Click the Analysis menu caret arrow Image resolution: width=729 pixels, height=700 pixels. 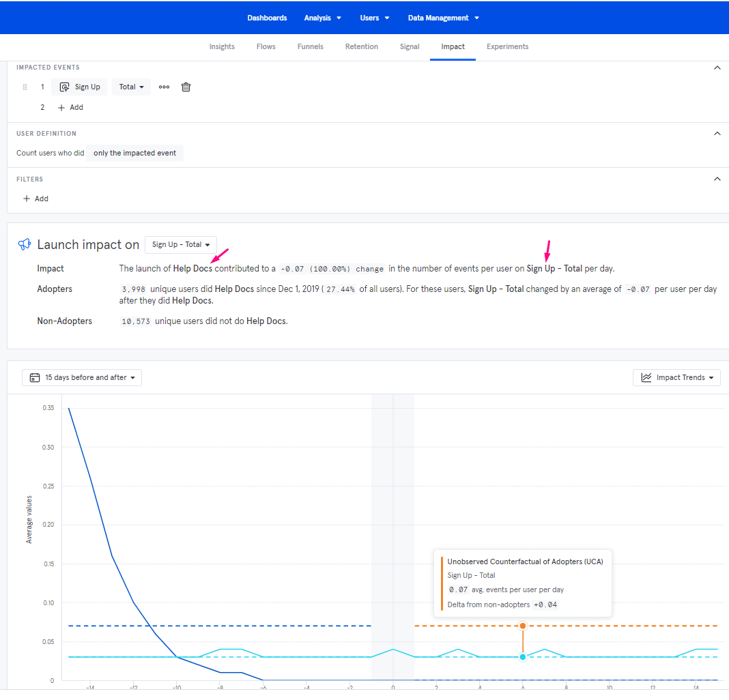point(339,18)
